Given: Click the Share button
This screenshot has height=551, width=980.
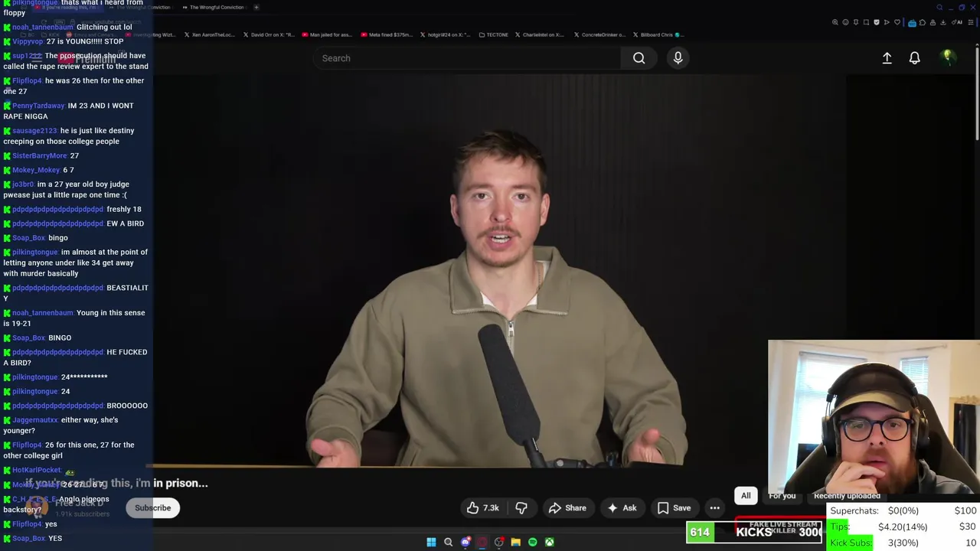Looking at the screenshot, I should click(x=567, y=508).
